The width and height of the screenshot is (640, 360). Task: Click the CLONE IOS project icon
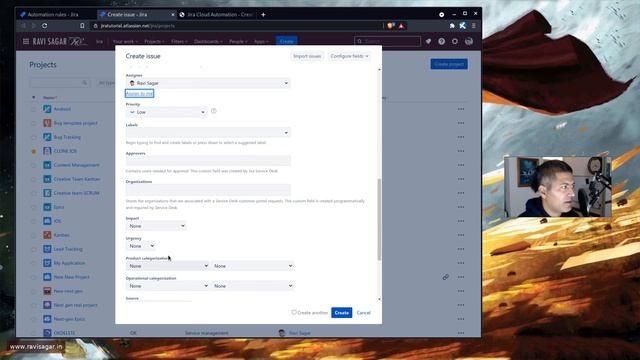click(47, 151)
